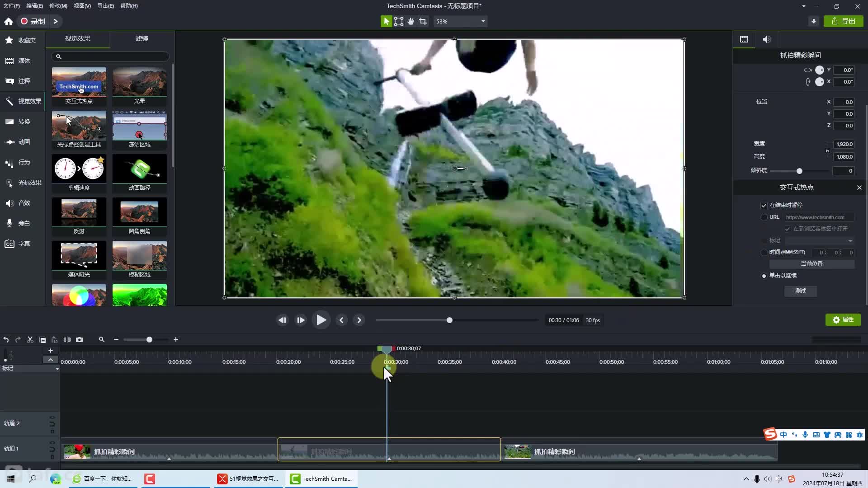The height and width of the screenshot is (488, 868).
Task: Play the video preview
Action: [x=321, y=320]
